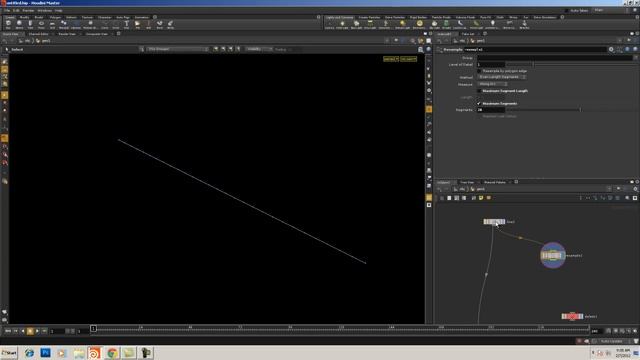Click the Resample node name field
Screen dimensions: 640x360
pos(535,49)
